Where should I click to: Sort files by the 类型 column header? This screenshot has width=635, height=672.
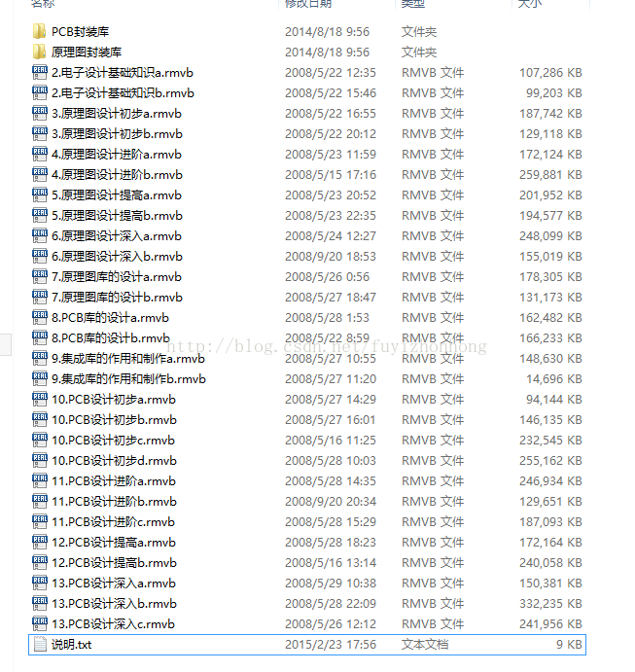click(x=412, y=4)
